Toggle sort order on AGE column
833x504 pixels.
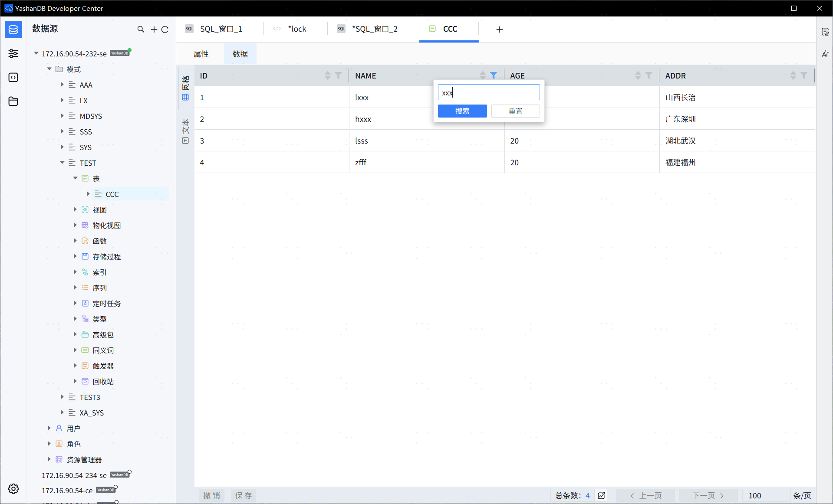pos(638,75)
